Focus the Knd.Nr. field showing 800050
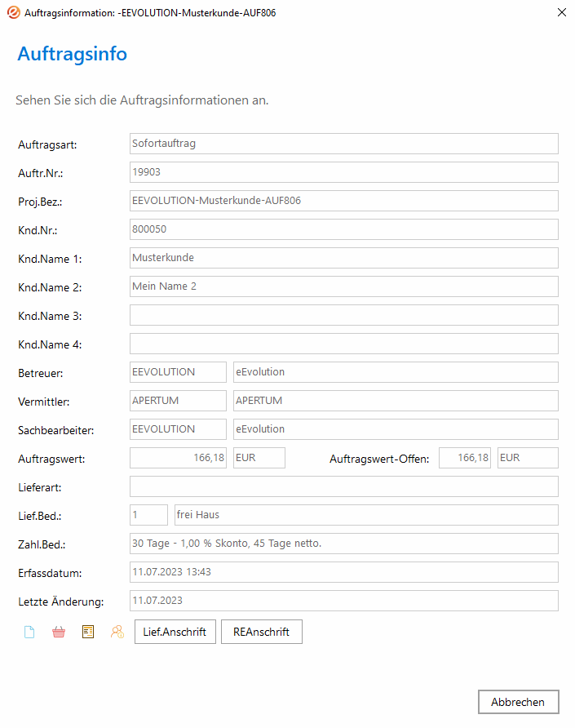The image size is (575, 728). pyautogui.click(x=343, y=229)
